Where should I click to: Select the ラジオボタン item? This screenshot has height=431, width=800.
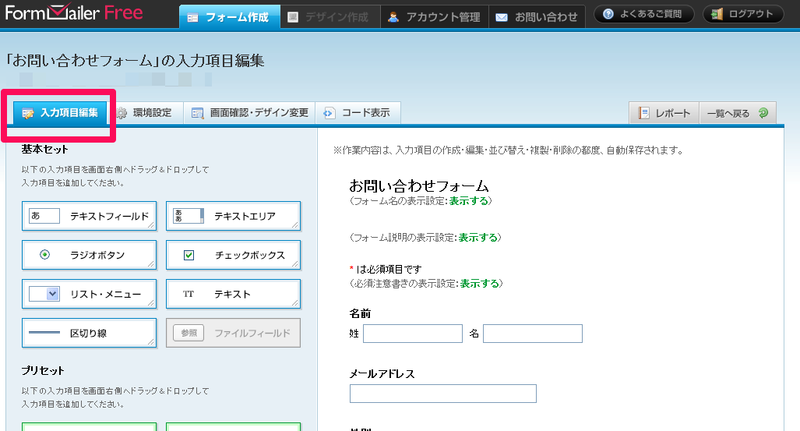point(89,255)
